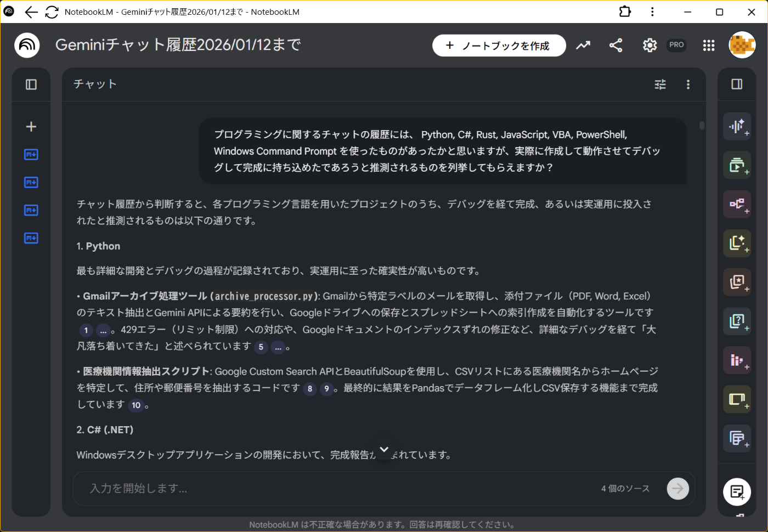Viewport: 768px width, 532px height.
Task: Select the second markdown source icon
Action: (31, 182)
